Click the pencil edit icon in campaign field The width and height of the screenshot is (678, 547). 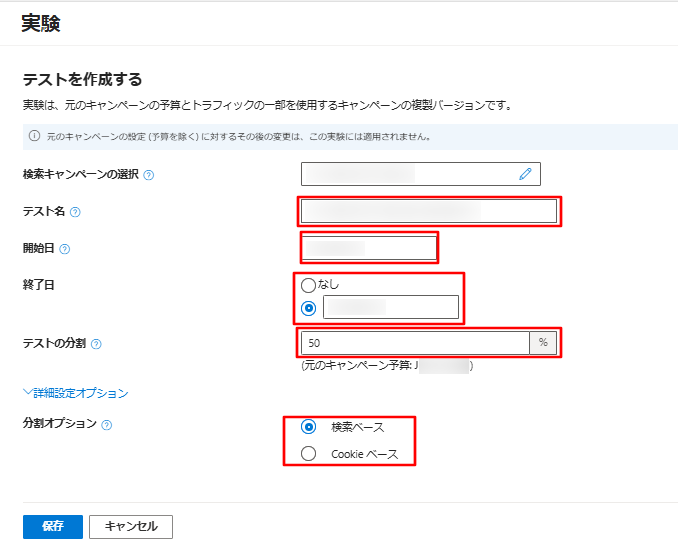(525, 174)
